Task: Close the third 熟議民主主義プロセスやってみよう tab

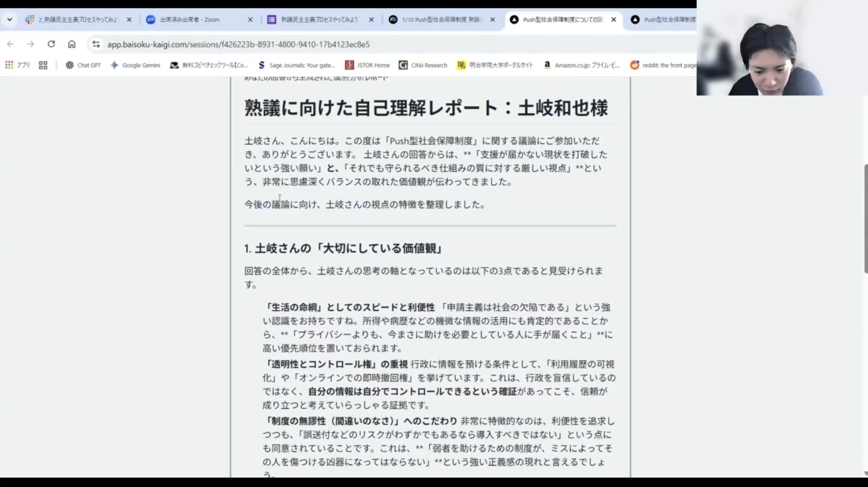Action: pyautogui.click(x=371, y=19)
